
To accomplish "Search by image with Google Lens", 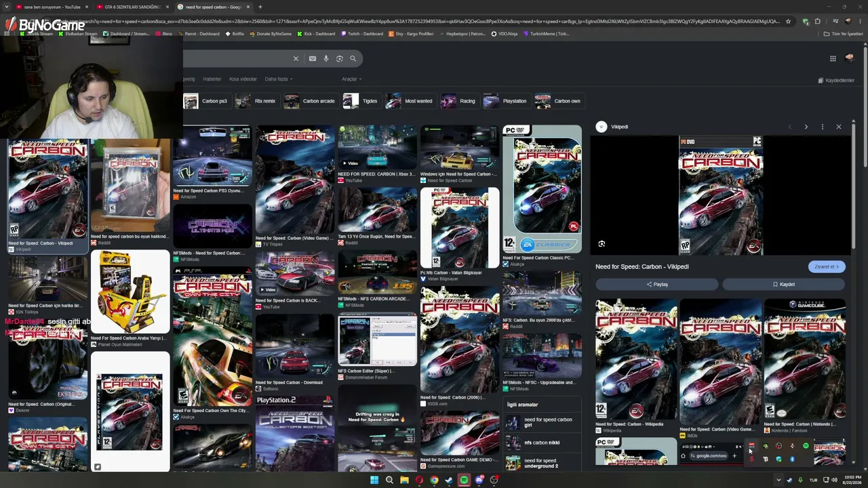I will [340, 58].
